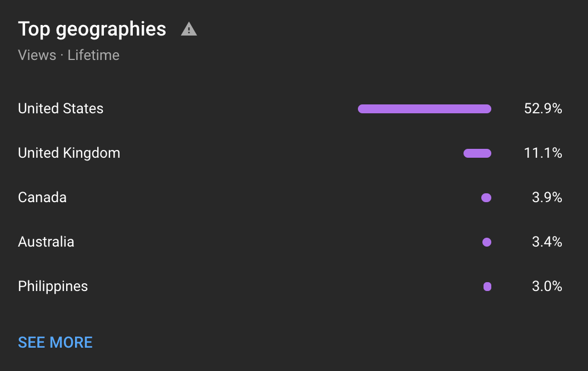Click the Canada purple dot indicator
Viewport: 588px width, 371px height.
(486, 198)
